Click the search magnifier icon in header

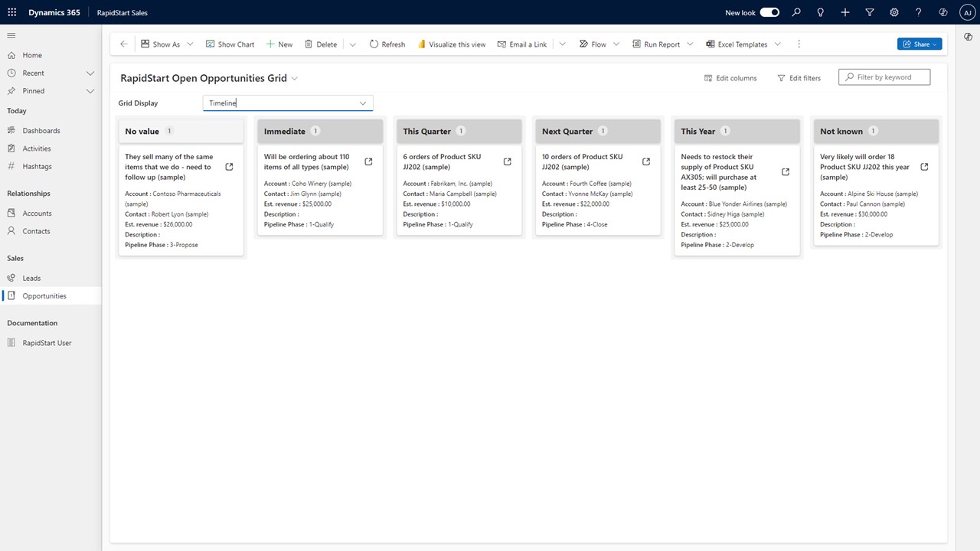point(796,12)
